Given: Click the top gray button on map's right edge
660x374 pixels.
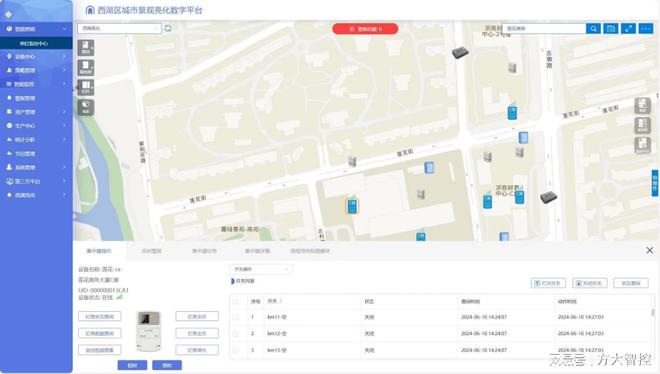Looking at the screenshot, I should [642, 106].
